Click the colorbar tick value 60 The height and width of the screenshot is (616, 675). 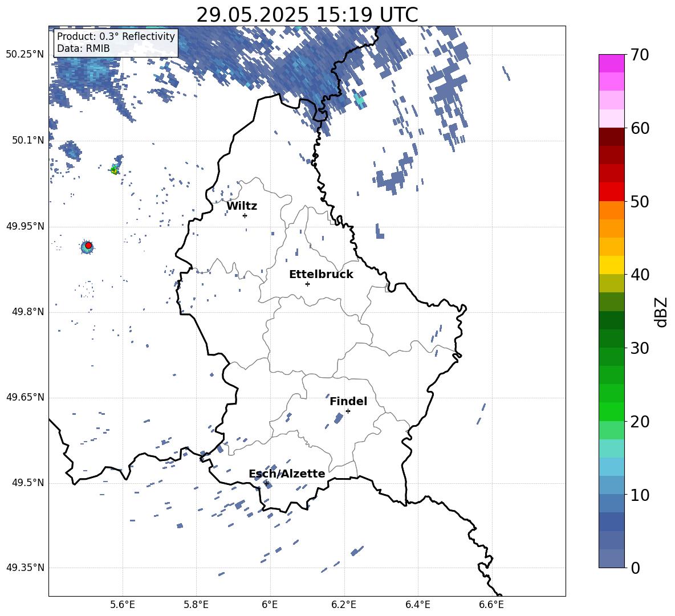point(640,128)
